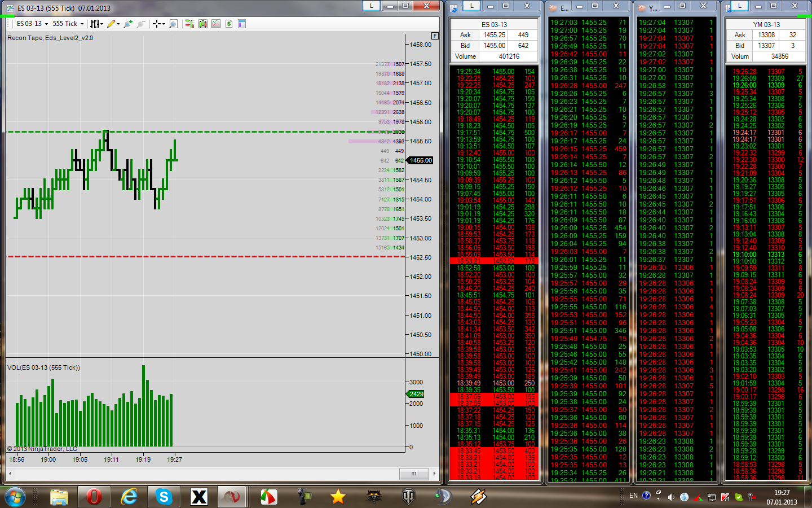Screen dimensions: 812x508
Task: Launch Opera browser from the taskbar
Action: pos(94,497)
